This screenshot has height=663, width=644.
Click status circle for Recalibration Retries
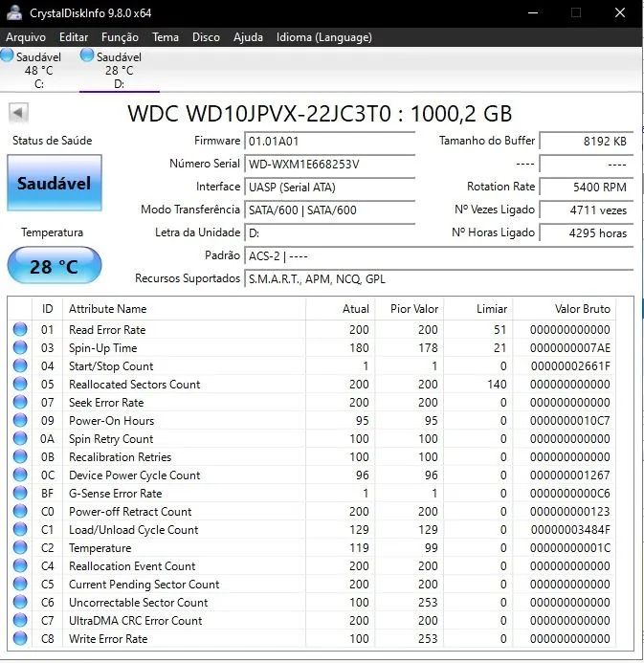(x=20, y=456)
